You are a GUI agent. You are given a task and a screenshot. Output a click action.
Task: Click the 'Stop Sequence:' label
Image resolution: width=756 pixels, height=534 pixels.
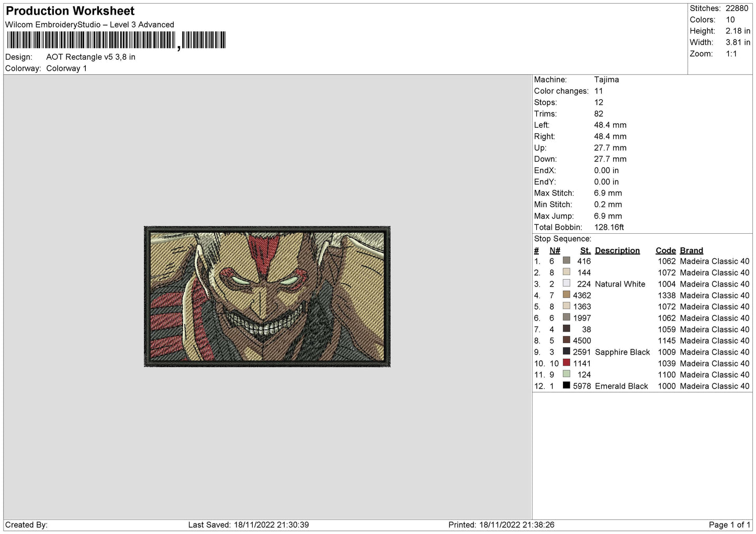point(562,239)
